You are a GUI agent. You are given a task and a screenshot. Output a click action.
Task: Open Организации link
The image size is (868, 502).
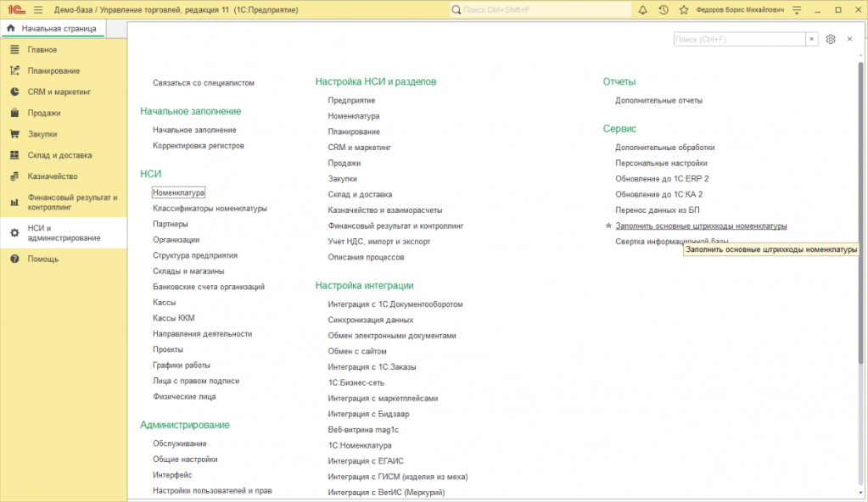coord(176,240)
